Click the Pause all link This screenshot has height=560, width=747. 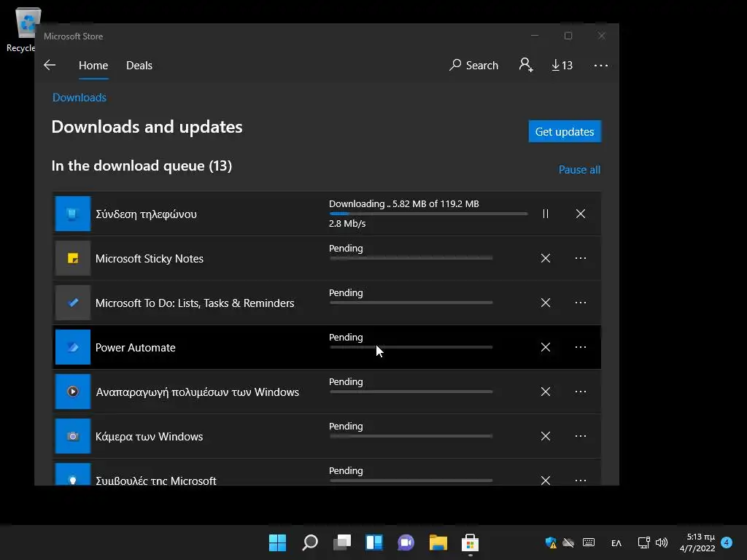click(579, 169)
